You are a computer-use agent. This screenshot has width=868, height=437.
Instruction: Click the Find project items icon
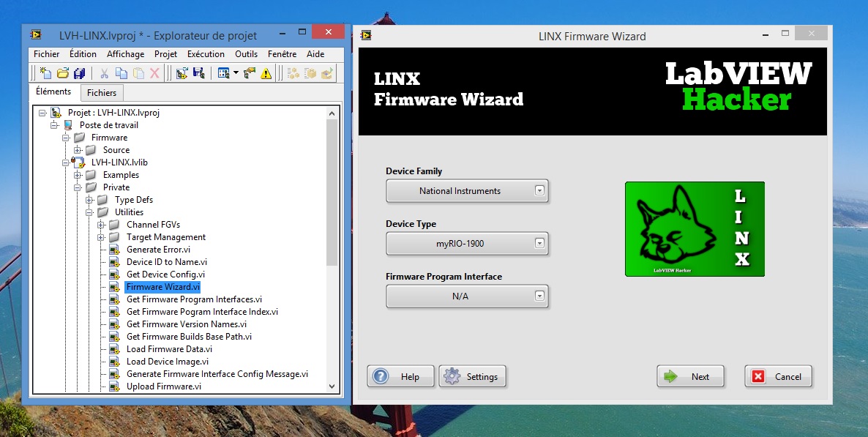point(250,72)
